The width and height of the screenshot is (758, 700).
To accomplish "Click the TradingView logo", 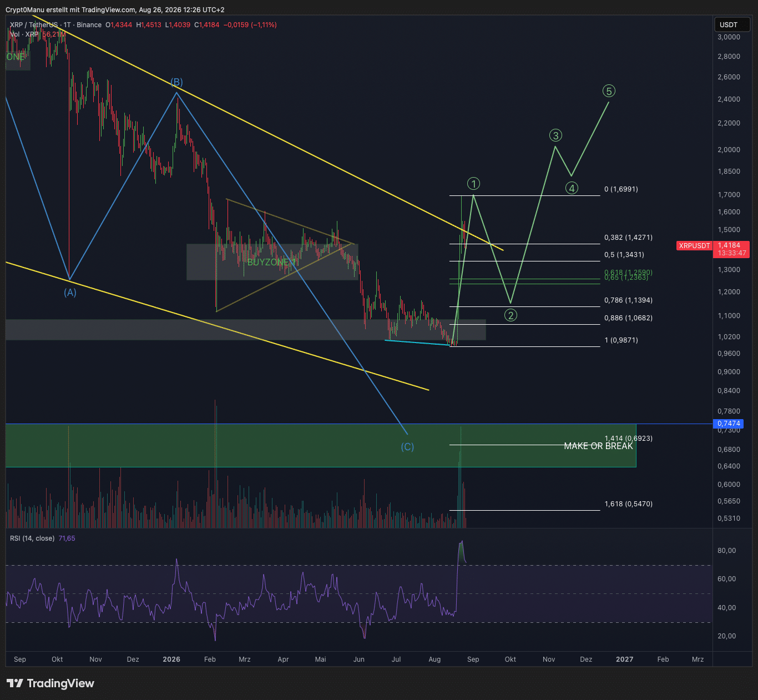I will coord(50,683).
